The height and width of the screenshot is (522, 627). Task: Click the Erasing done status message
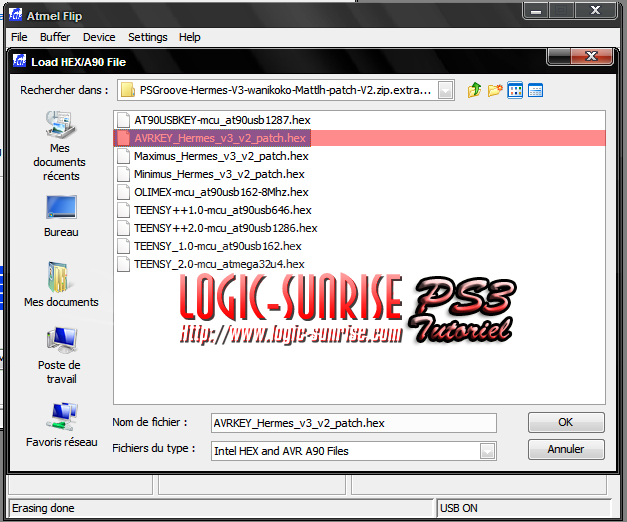(x=43, y=508)
